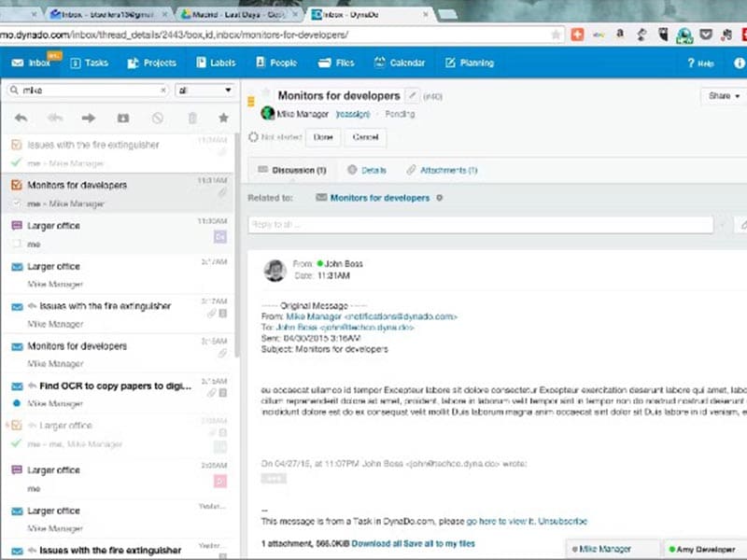Switch to the Attachments (1) tab
Viewport: 747px width, 560px height.
pyautogui.click(x=442, y=170)
